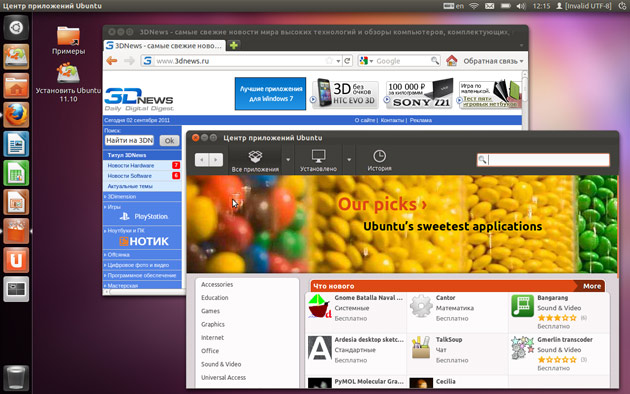Open the battery indicator

[505, 6]
